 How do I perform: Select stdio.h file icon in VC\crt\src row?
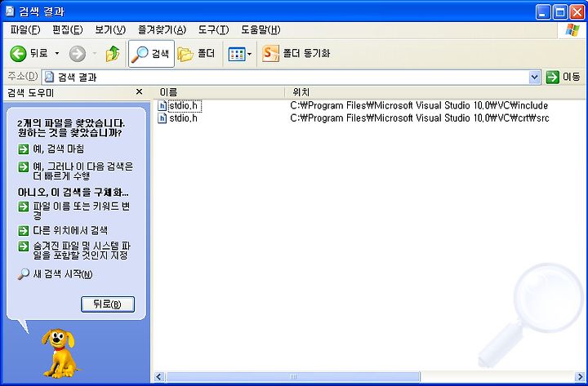[162, 118]
